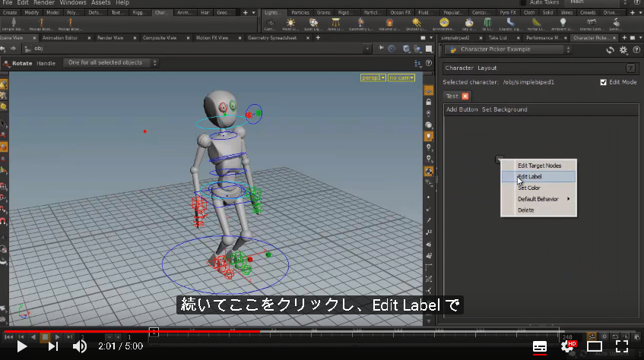Click the Camera shelf icon
Viewport: 644px width, 360px height.
[270, 24]
